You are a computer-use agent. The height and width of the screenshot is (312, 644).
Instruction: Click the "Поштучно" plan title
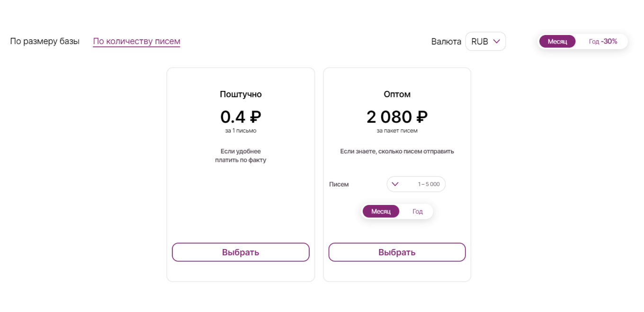pos(241,94)
